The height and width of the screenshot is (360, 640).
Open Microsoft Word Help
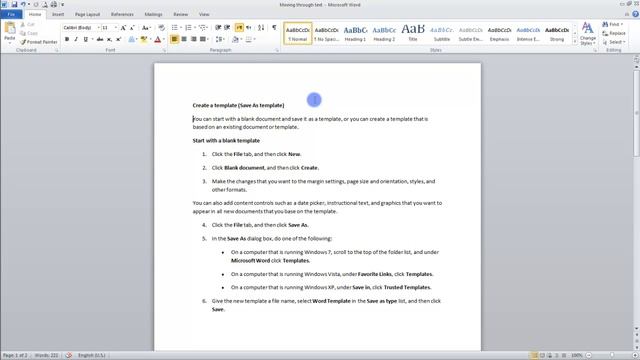point(636,14)
